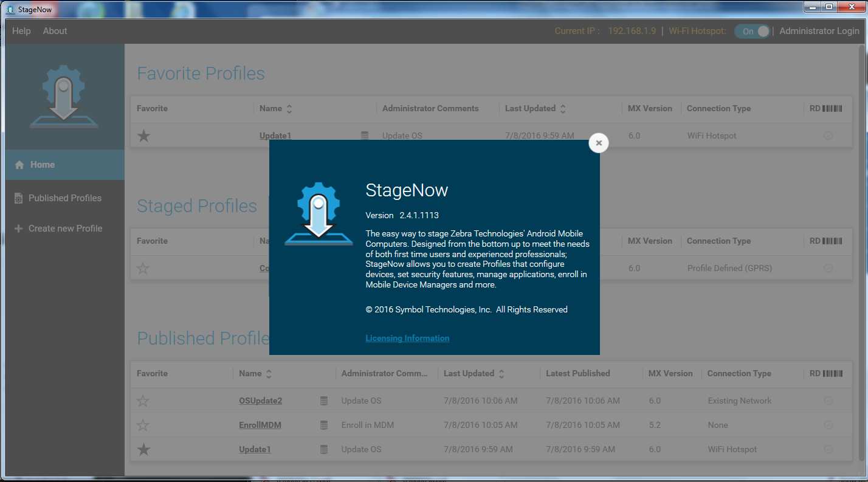Click database icon beside published Update1
This screenshot has height=482, width=868.
324,449
